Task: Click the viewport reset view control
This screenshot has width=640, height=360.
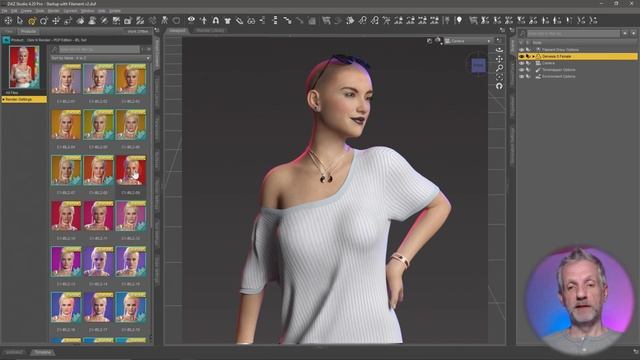Action: (499, 86)
